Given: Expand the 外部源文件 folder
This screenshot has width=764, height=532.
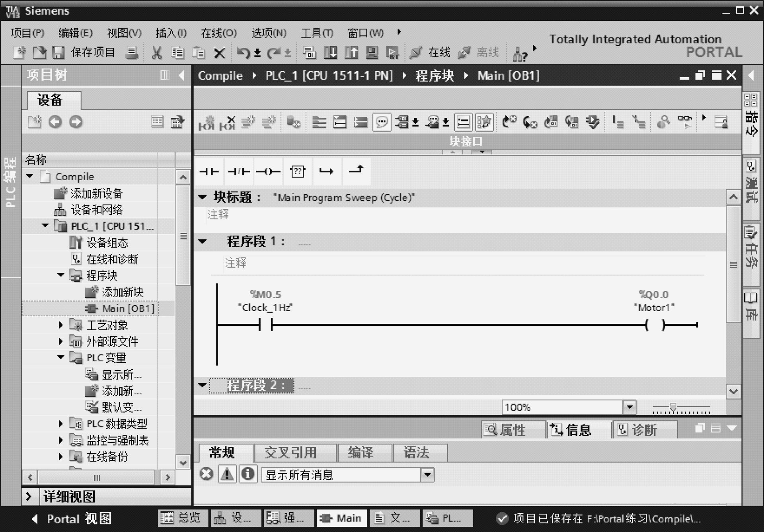Looking at the screenshot, I should tap(60, 341).
